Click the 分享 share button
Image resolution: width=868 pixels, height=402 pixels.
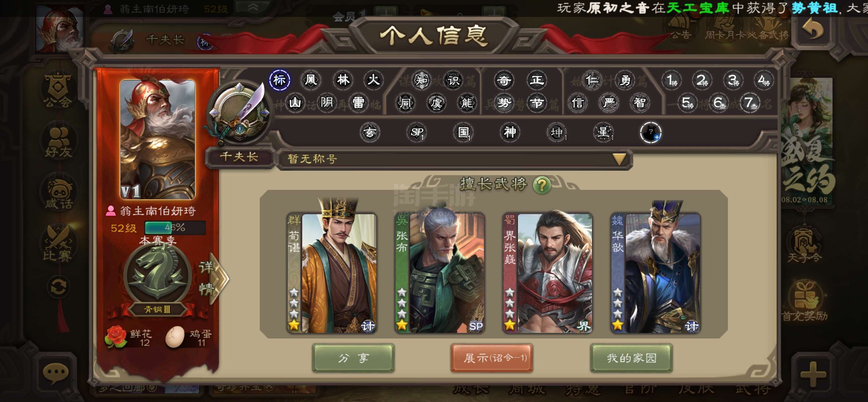(353, 358)
